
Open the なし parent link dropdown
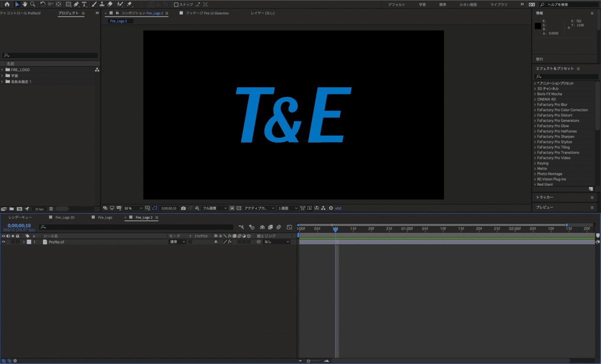(x=277, y=241)
